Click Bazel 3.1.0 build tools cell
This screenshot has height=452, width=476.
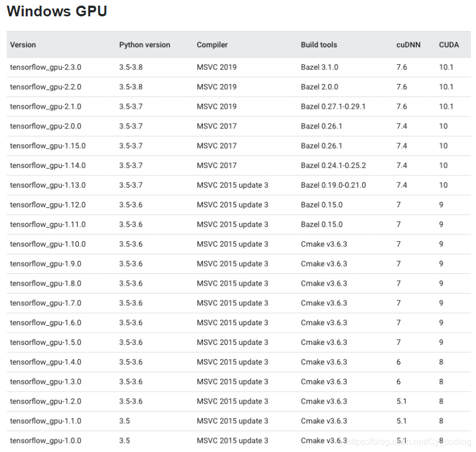click(319, 67)
